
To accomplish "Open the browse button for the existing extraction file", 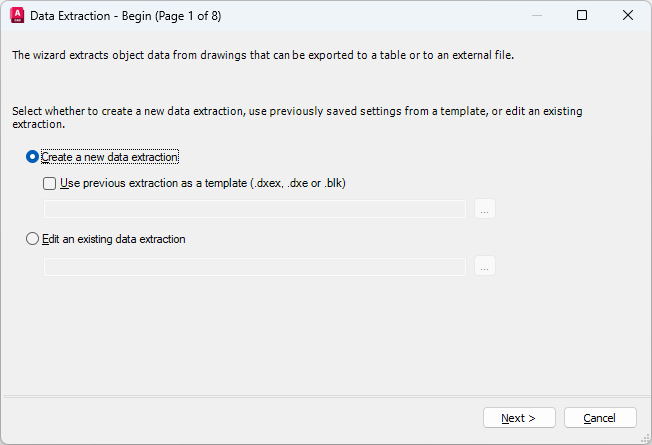I will [485, 266].
